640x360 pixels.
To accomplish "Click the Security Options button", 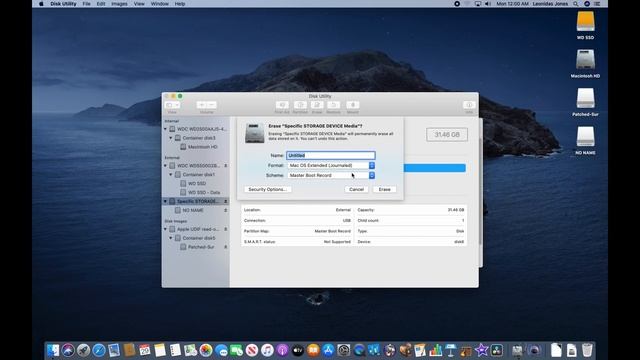I will (268, 189).
